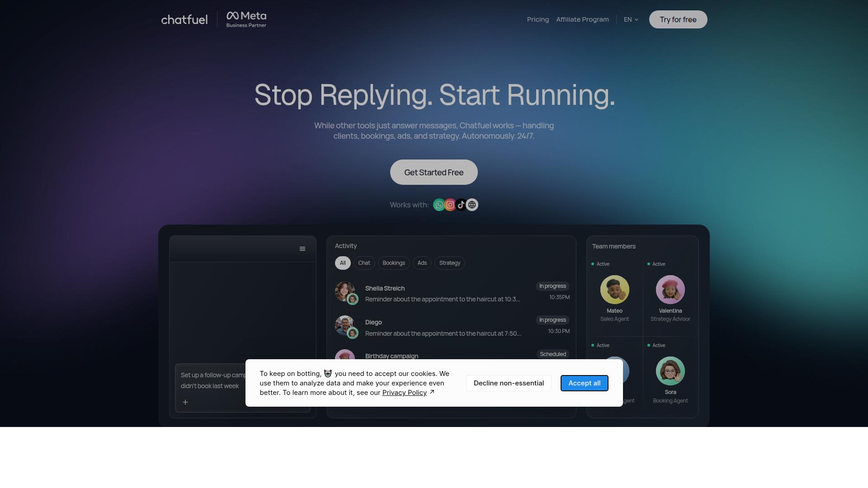
Task: Select the Ads activity filter
Action: pos(422,263)
